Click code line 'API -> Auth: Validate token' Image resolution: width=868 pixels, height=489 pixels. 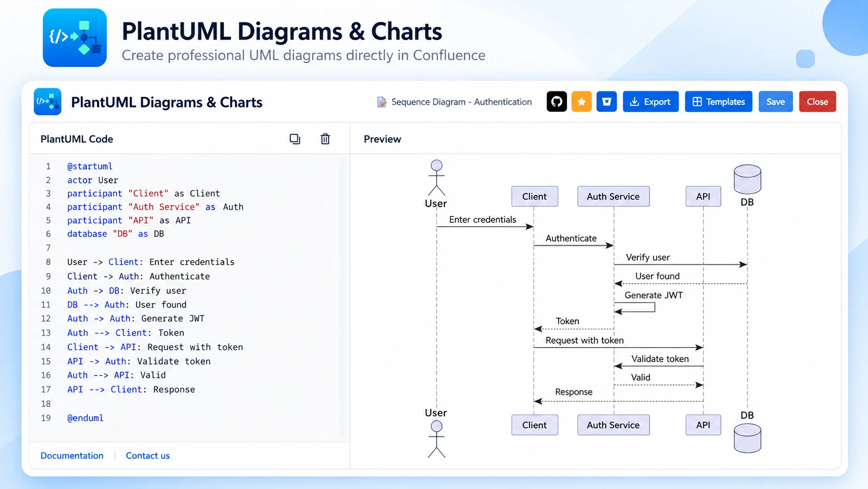tap(139, 361)
